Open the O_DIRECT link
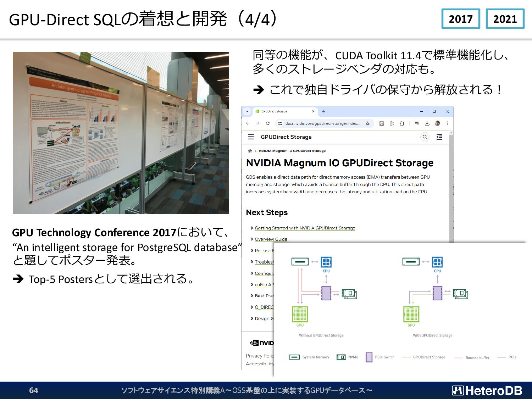Screen dimensions: 532x399 [264, 307]
